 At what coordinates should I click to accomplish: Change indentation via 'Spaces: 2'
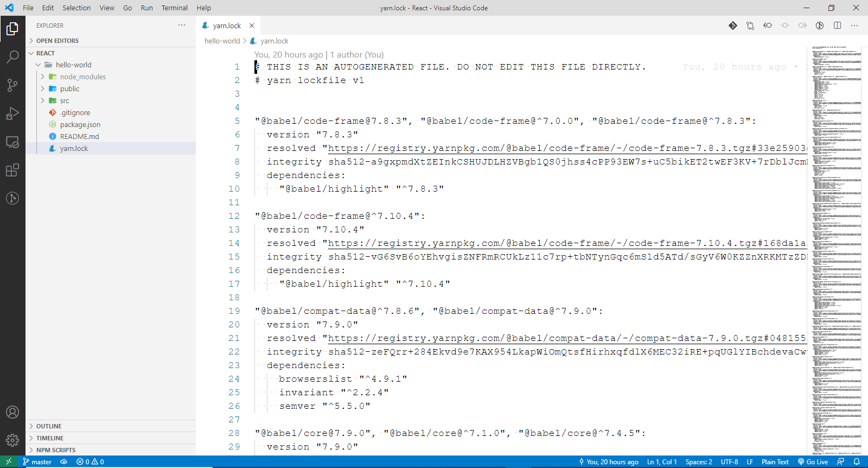699,461
